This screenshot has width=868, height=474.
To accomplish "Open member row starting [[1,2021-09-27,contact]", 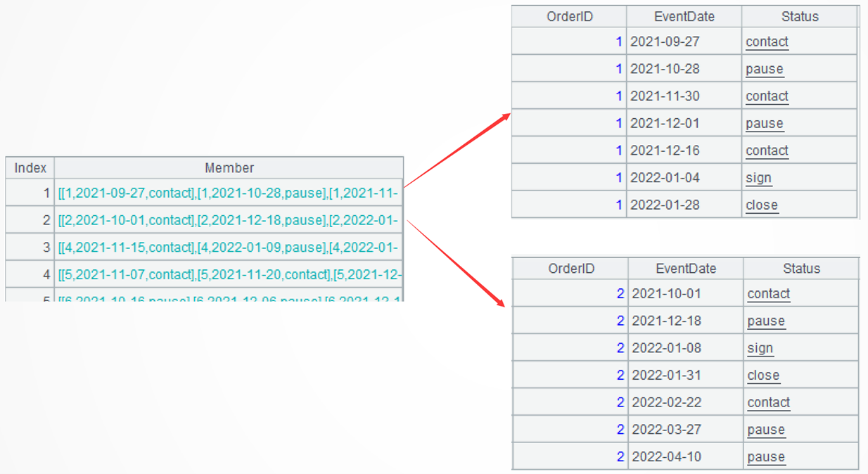I will [229, 193].
